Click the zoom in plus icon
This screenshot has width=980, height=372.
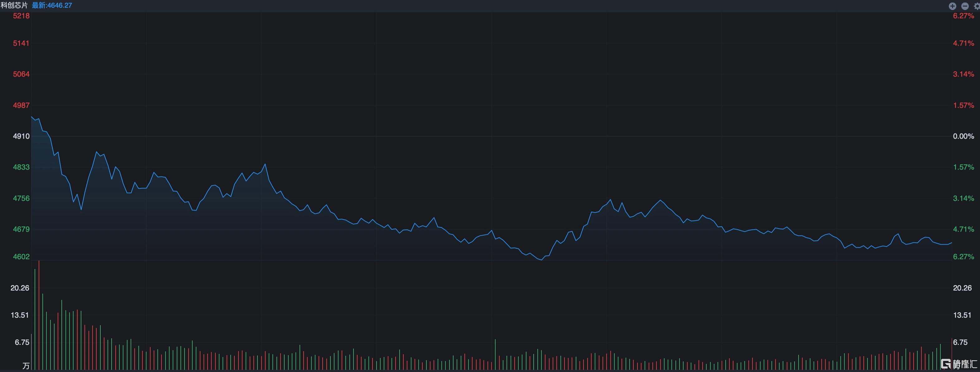[x=952, y=6]
